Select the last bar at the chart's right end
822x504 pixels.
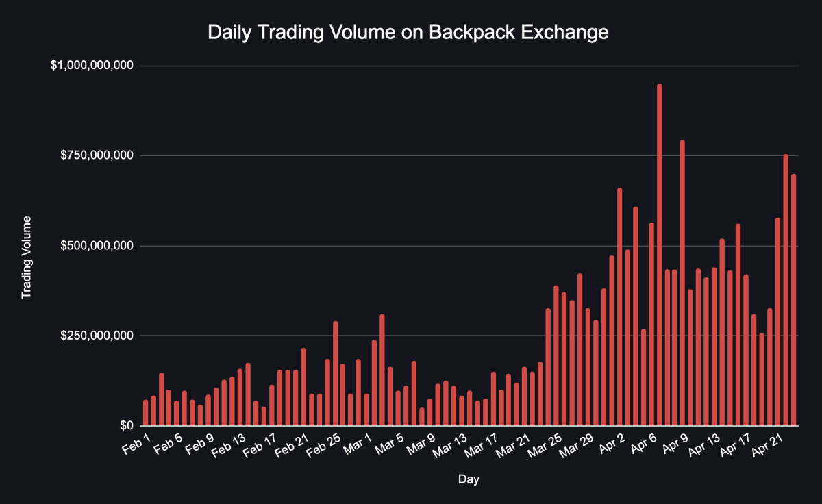point(793,300)
